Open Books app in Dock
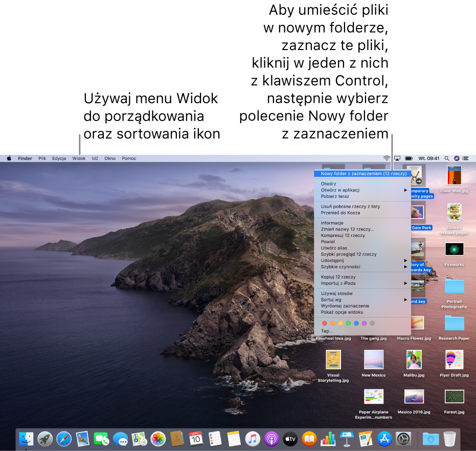 click(309, 439)
